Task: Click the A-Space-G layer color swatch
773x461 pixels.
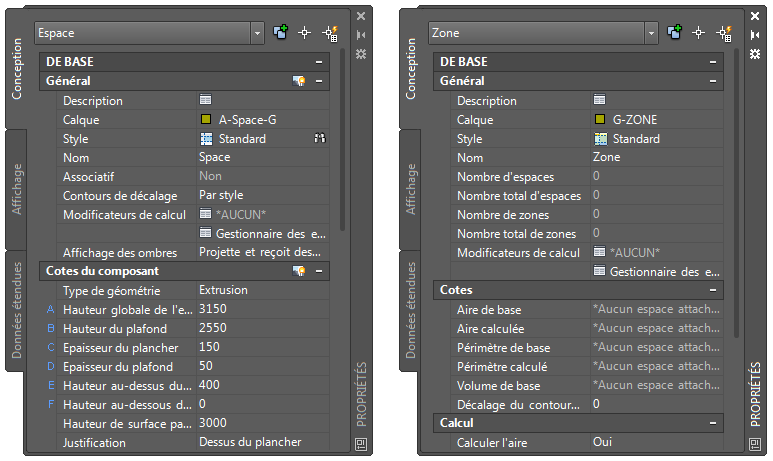Action: [x=206, y=120]
